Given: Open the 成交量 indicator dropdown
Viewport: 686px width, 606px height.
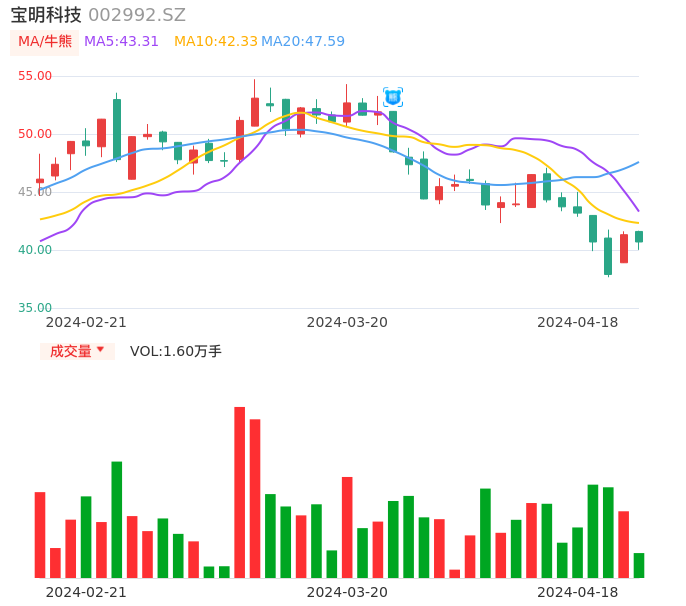Looking at the screenshot, I should click(x=77, y=351).
